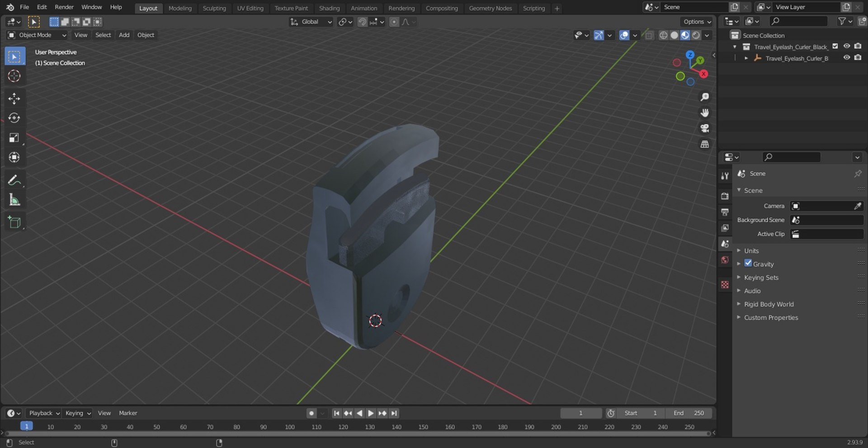Open the Render properties tab

coord(725,196)
